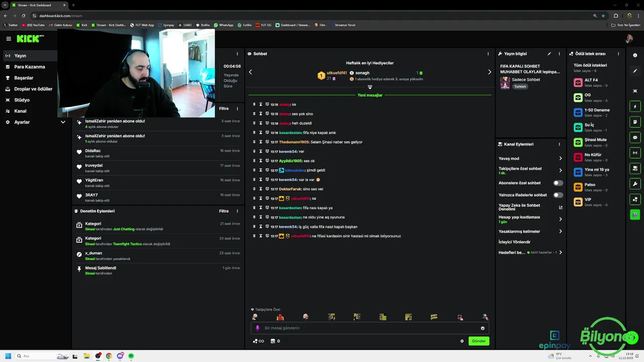Expand Yavaş mod settings

tap(560, 158)
